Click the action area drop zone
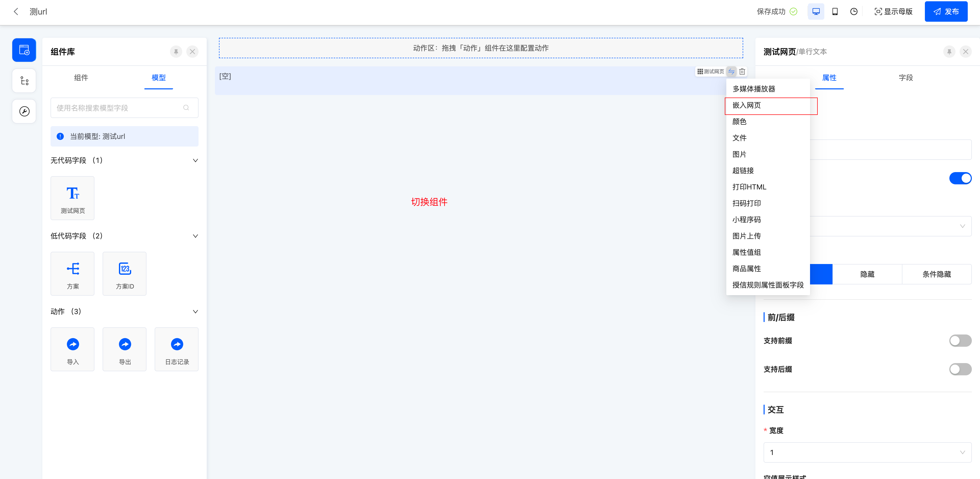 481,48
